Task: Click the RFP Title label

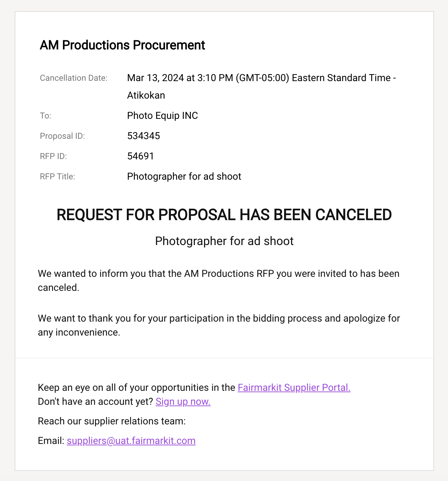Action: (58, 176)
